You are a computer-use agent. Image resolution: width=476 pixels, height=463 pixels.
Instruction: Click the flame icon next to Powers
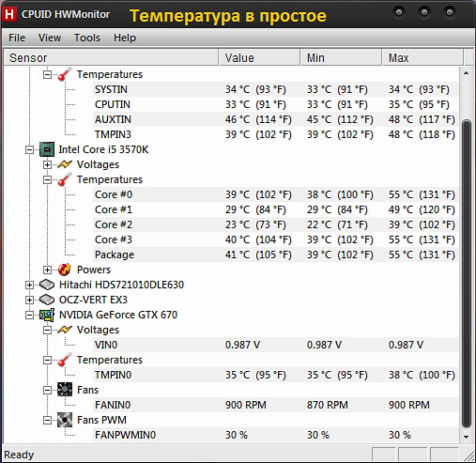pyautogui.click(x=65, y=270)
